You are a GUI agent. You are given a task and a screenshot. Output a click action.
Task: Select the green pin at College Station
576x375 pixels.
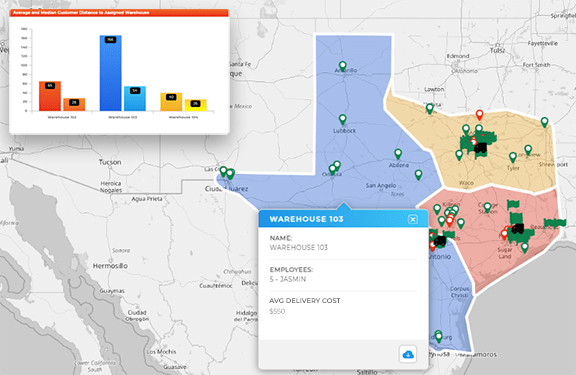pos(487,208)
